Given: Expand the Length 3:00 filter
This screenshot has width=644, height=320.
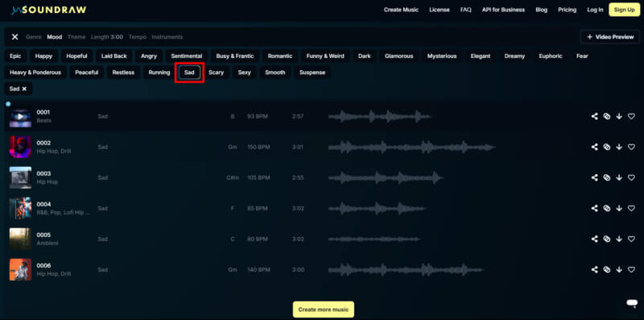Looking at the screenshot, I should click(107, 37).
